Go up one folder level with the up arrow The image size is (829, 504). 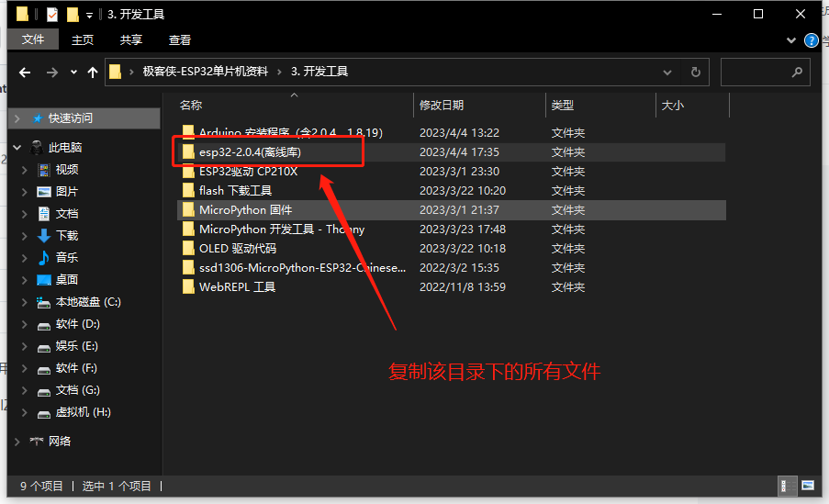pyautogui.click(x=92, y=72)
